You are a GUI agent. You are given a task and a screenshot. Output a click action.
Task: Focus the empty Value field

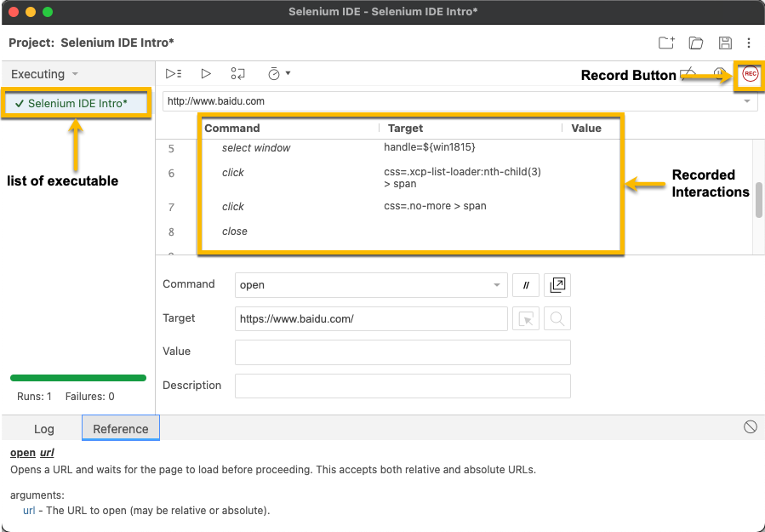[402, 352]
